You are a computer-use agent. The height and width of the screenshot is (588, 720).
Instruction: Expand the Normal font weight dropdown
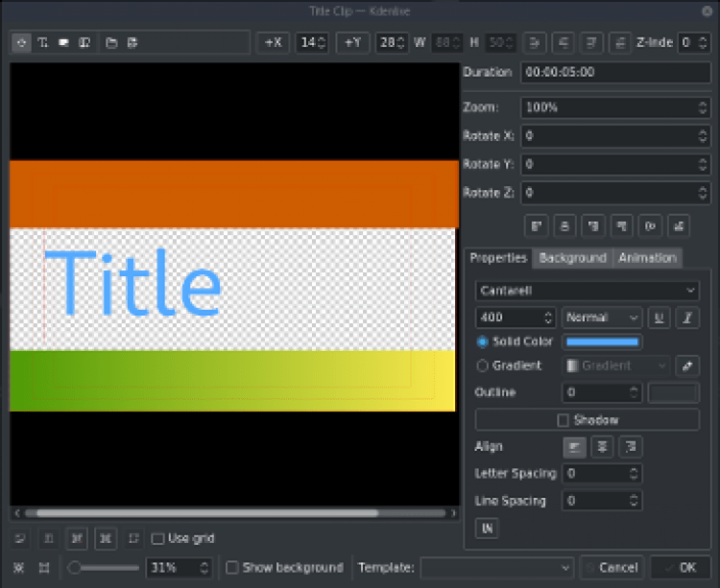[602, 318]
